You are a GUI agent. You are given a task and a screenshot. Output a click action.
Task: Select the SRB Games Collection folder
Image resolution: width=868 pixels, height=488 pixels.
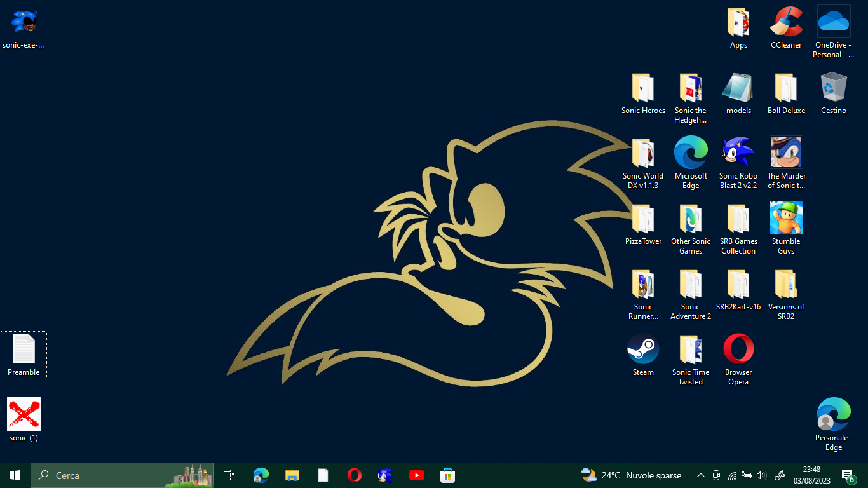click(x=738, y=229)
